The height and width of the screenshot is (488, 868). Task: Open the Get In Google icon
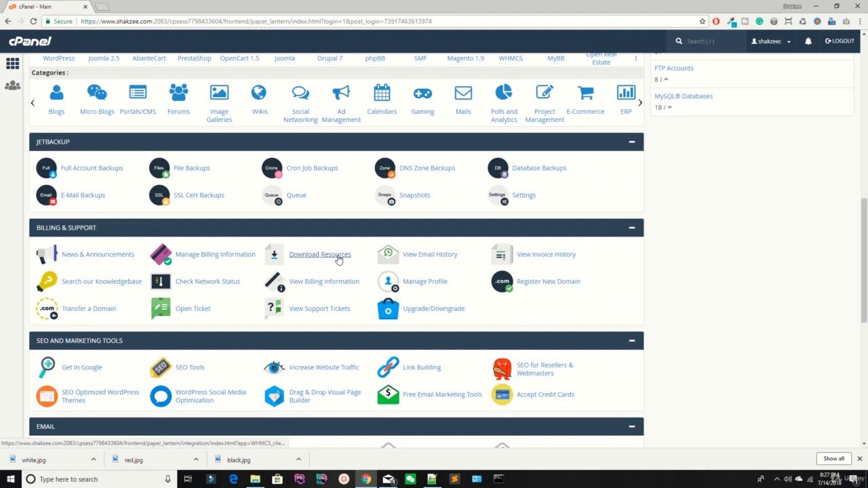pyautogui.click(x=47, y=367)
